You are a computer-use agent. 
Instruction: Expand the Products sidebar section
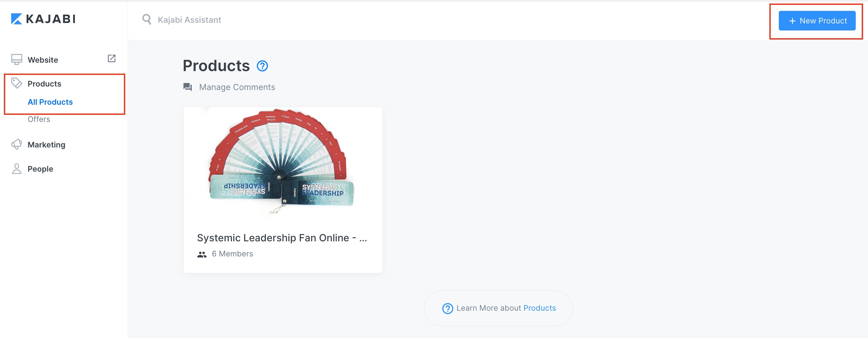pos(44,84)
